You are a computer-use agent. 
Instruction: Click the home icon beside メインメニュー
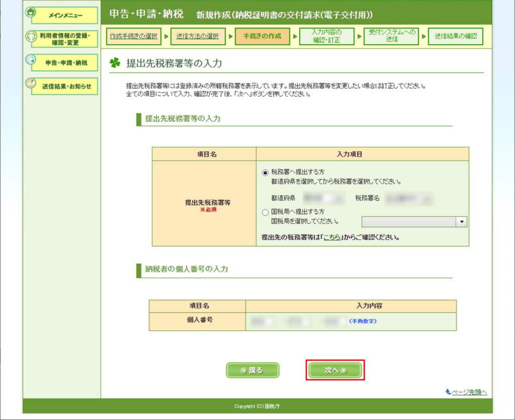[30, 12]
